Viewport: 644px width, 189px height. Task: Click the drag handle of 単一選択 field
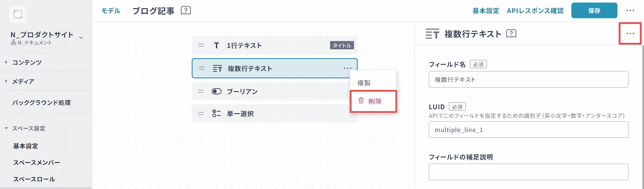click(201, 114)
